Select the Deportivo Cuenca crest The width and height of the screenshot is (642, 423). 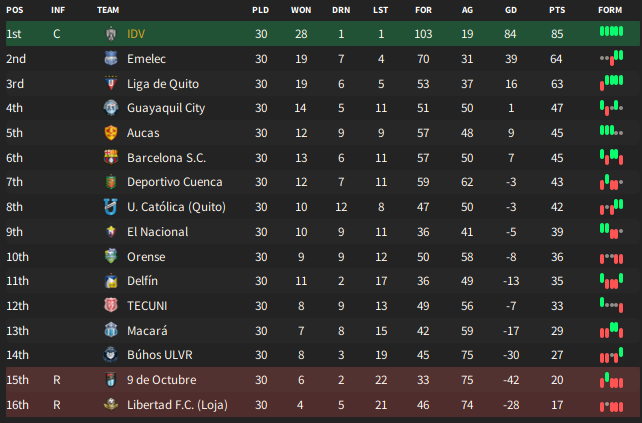pos(111,182)
